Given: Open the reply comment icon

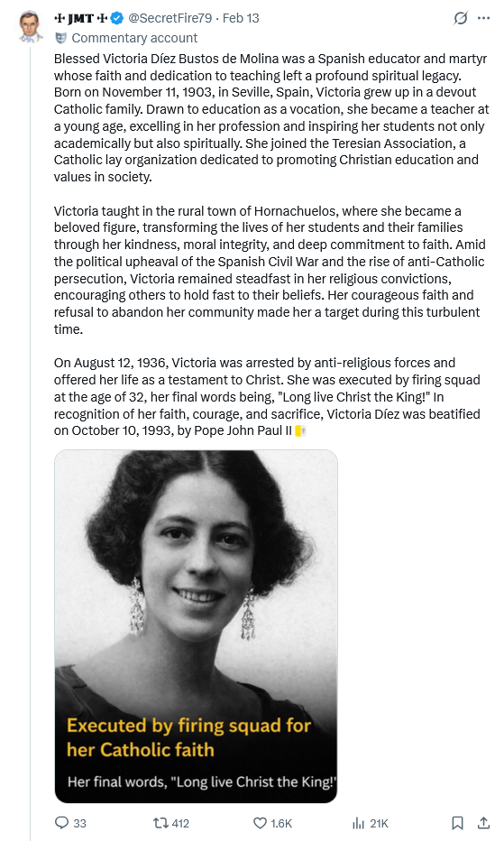Looking at the screenshot, I should (62, 823).
